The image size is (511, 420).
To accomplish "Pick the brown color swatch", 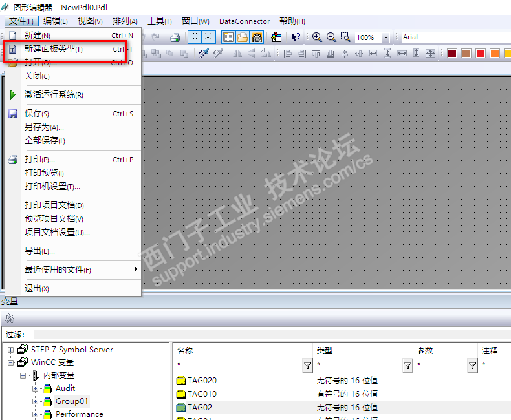I will [x=466, y=53].
